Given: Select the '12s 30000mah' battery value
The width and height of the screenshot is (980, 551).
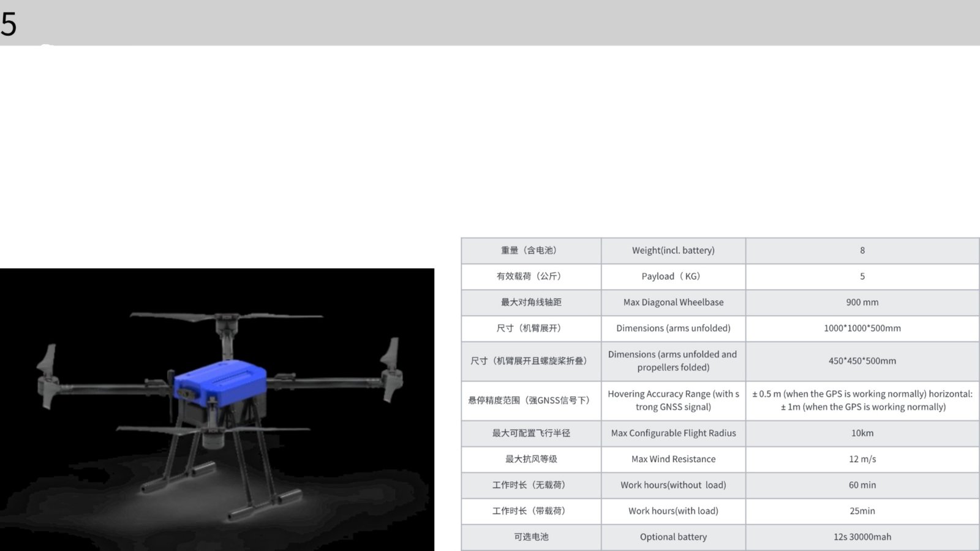Looking at the screenshot, I should pos(862,537).
